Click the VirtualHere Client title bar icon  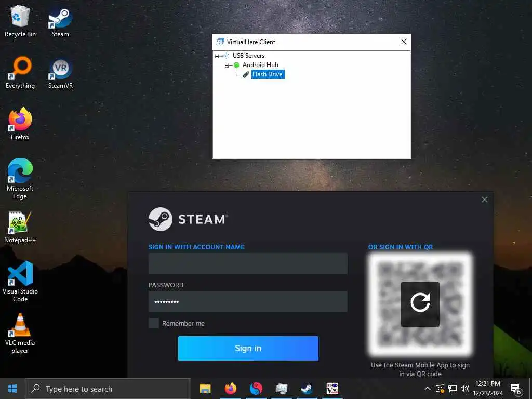pos(220,42)
